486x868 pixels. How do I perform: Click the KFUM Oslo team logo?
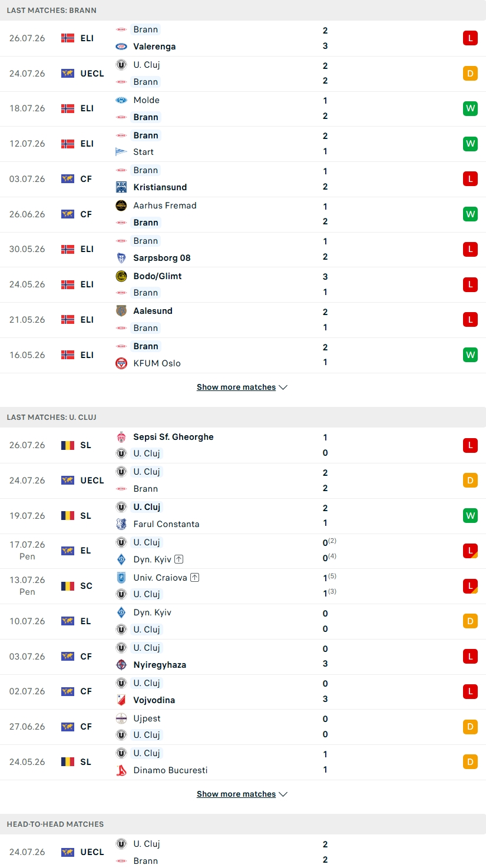pyautogui.click(x=121, y=363)
